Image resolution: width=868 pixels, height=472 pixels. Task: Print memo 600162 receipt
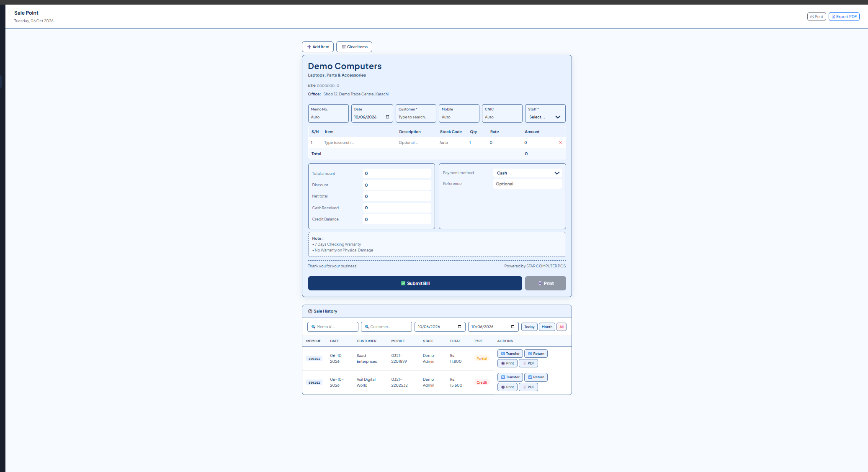pos(507,387)
